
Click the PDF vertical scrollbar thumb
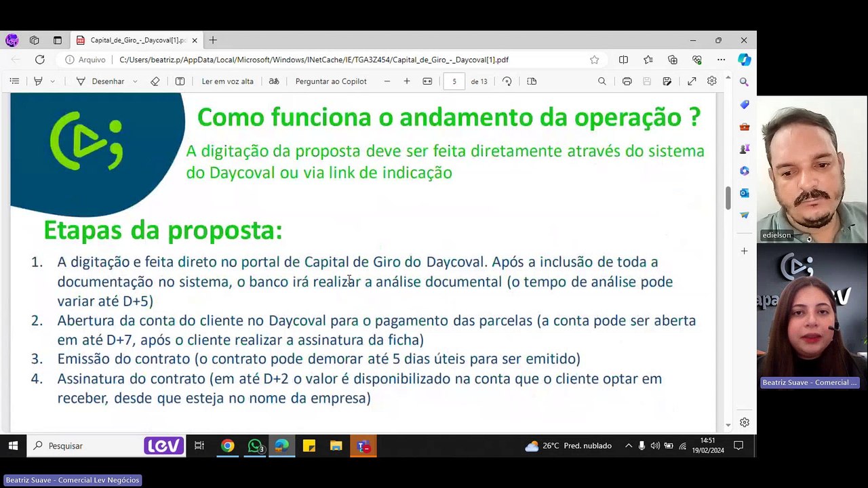tap(728, 198)
